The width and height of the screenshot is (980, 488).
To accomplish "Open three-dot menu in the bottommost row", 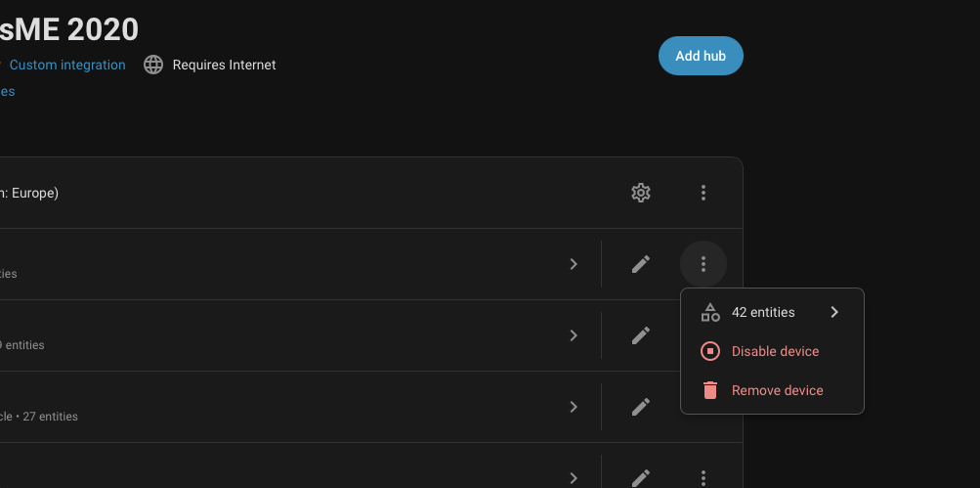I will click(x=703, y=477).
